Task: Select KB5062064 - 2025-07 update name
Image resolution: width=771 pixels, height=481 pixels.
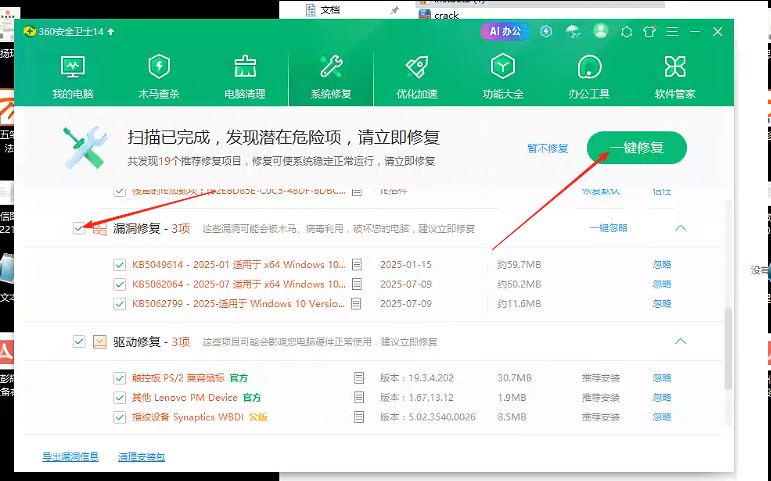Action: point(239,284)
